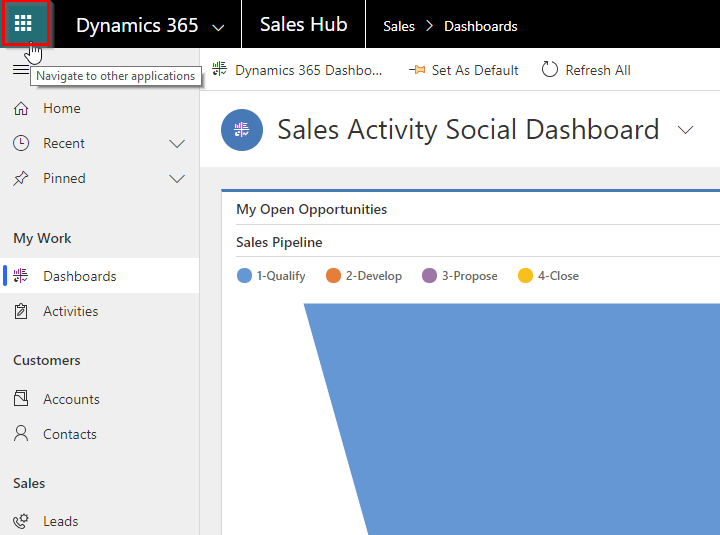720x535 pixels.
Task: Click the Set As Default pin icon
Action: [x=417, y=70]
